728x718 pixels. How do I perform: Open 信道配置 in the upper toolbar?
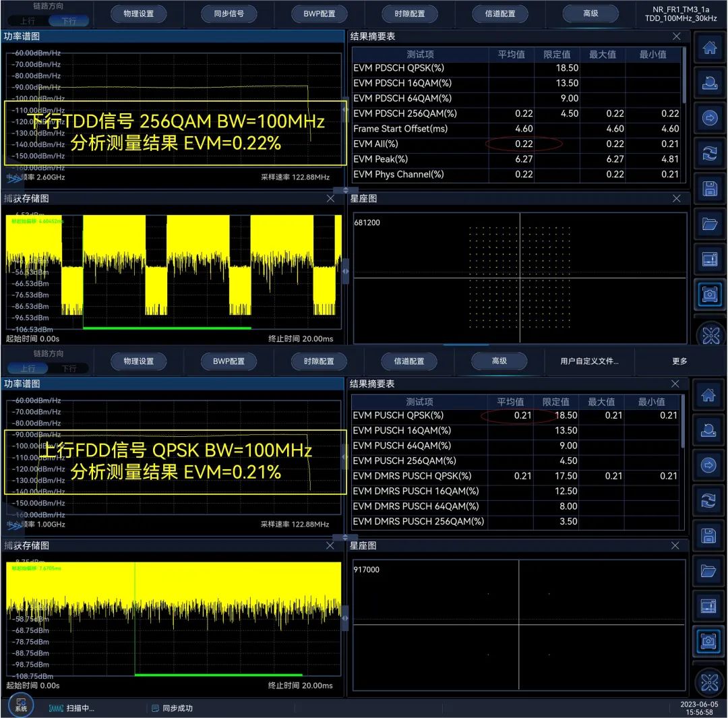(x=500, y=13)
